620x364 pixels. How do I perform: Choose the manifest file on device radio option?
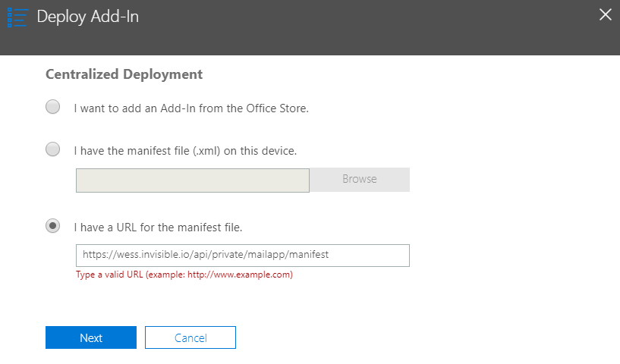pos(52,149)
